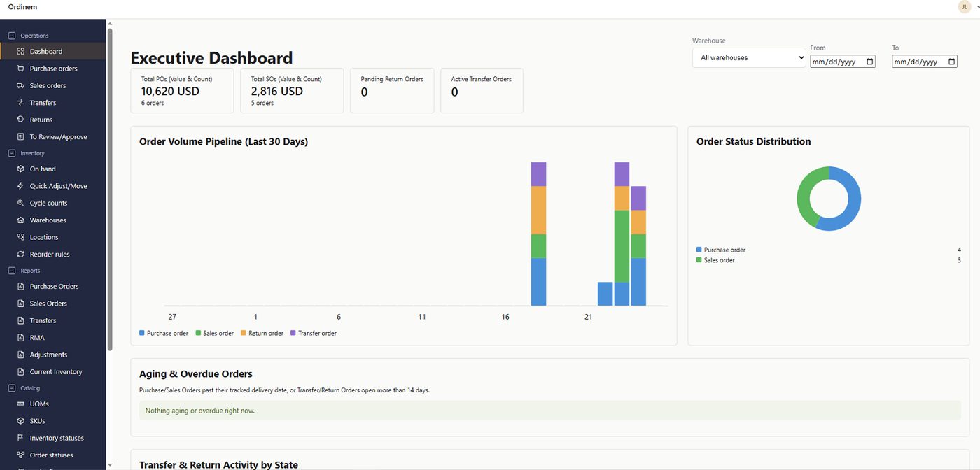The height and width of the screenshot is (470, 980).
Task: Click the Total POs summary card
Action: 182,90
